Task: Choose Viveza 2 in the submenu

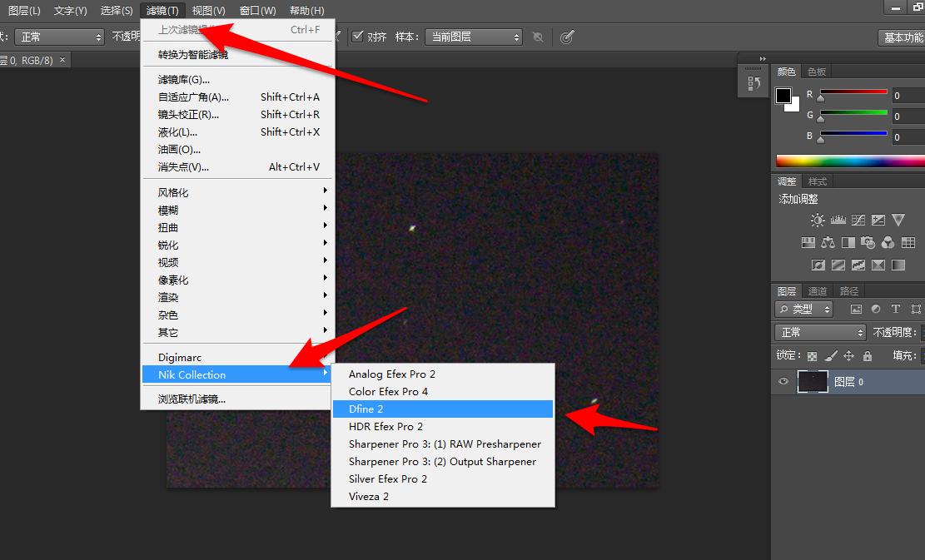Action: pyautogui.click(x=442, y=496)
